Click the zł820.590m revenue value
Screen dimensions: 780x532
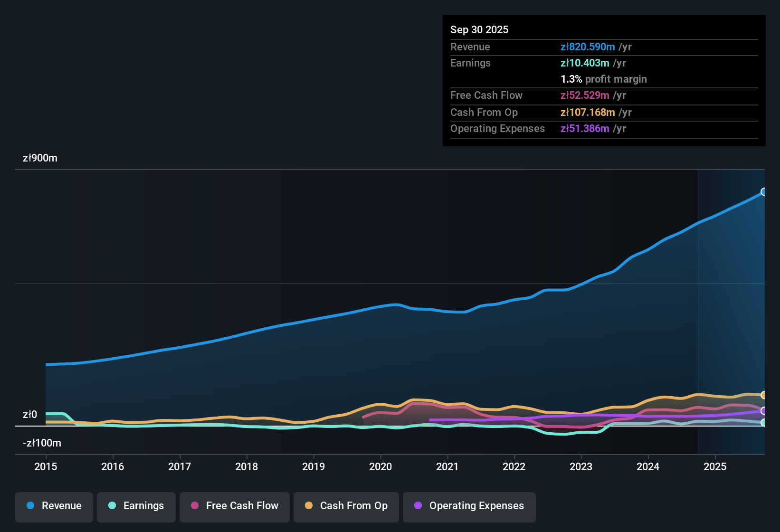[x=588, y=47]
